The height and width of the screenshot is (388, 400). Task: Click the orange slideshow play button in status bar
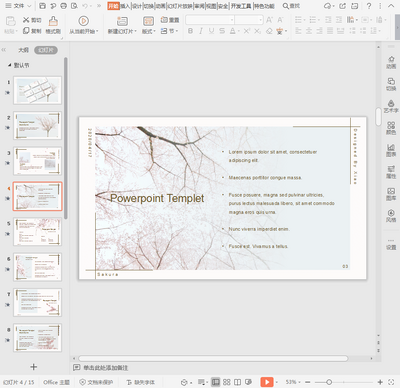pyautogui.click(x=267, y=382)
